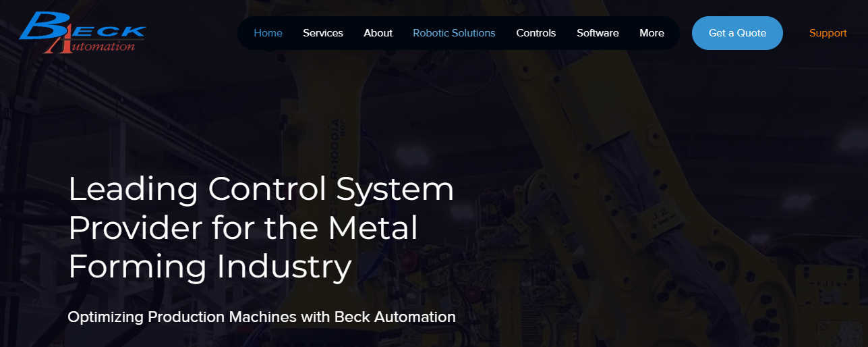The image size is (868, 347).
Task: Open the Support link
Action: point(828,33)
